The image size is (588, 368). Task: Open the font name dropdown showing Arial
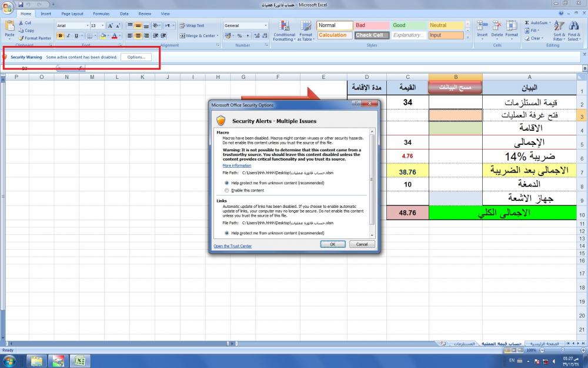[x=88, y=25]
